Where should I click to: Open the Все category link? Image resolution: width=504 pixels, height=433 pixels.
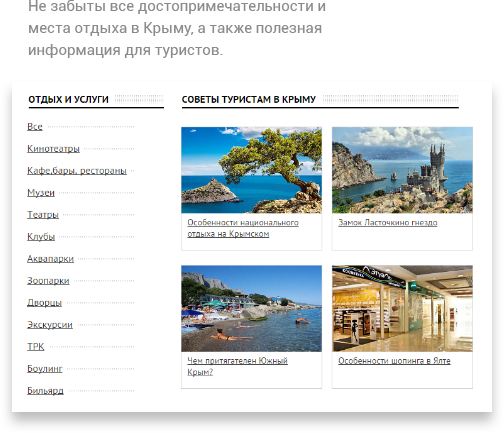[35, 127]
